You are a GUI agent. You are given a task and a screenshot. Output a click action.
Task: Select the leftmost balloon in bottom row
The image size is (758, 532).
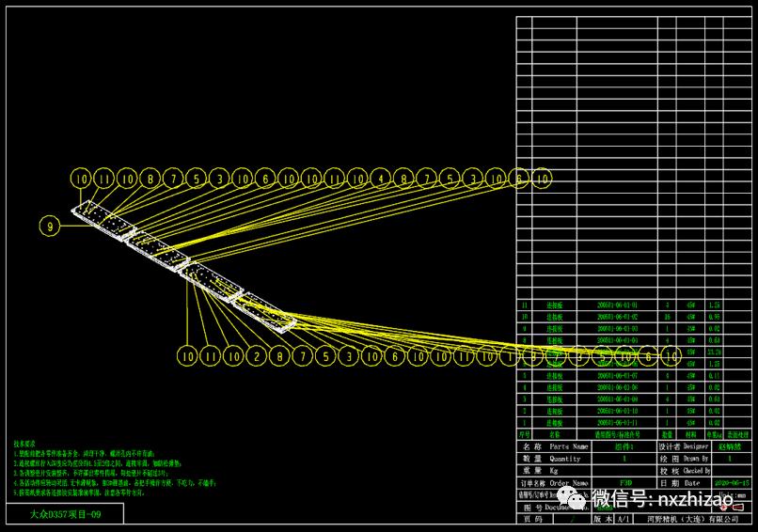click(187, 356)
